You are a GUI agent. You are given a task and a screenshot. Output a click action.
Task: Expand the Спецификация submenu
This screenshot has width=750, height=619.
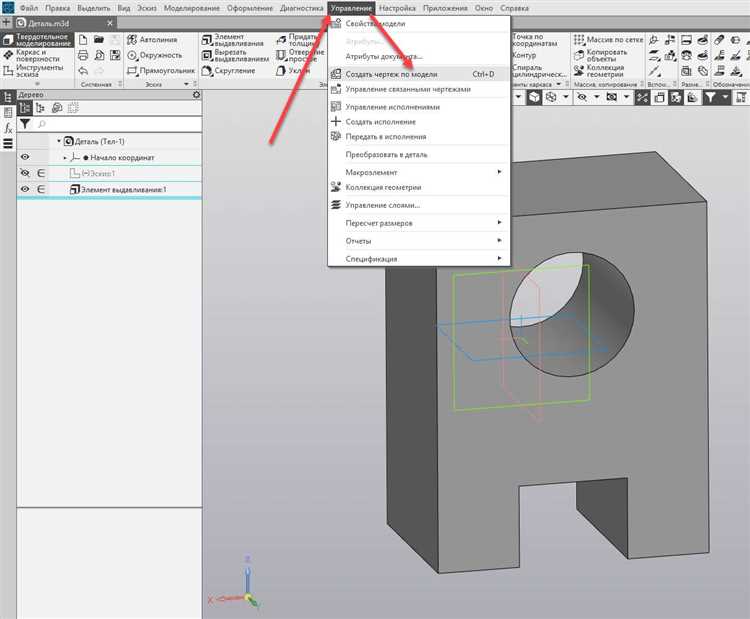pyautogui.click(x=419, y=259)
